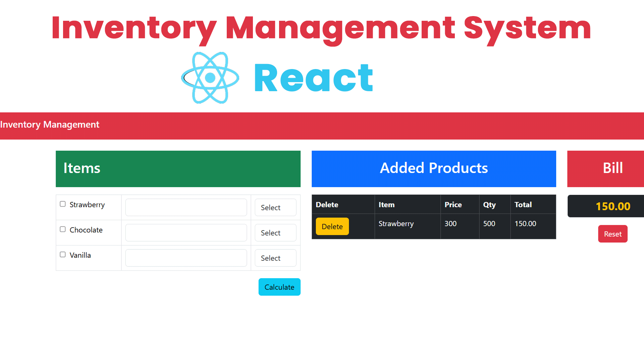Image resolution: width=644 pixels, height=362 pixels.
Task: Click the Added Products header
Action: (x=433, y=169)
